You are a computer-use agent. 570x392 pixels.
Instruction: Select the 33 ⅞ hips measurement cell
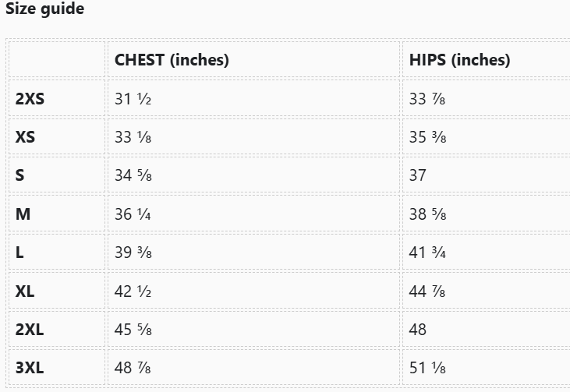pyautogui.click(x=427, y=98)
